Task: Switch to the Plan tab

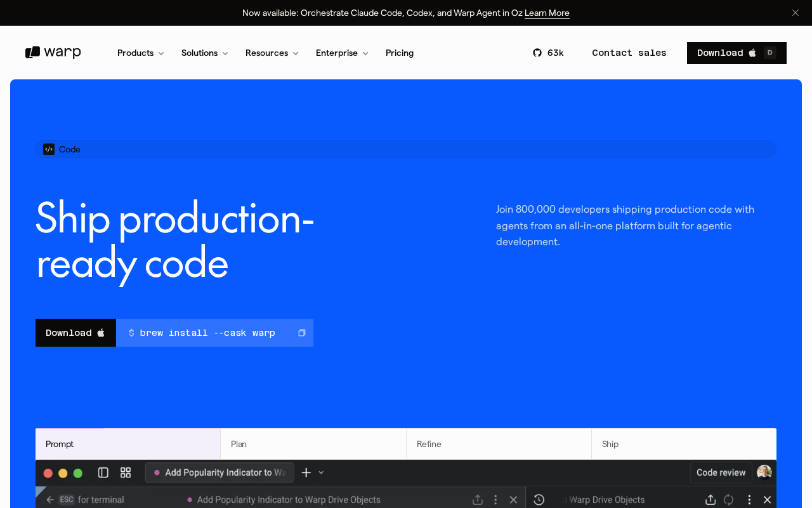Action: [313, 444]
